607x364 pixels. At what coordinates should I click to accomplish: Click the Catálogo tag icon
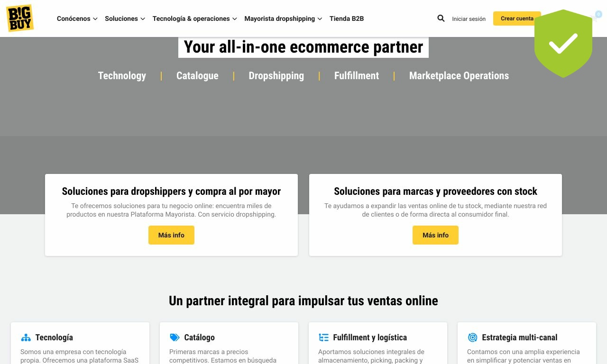point(175,337)
